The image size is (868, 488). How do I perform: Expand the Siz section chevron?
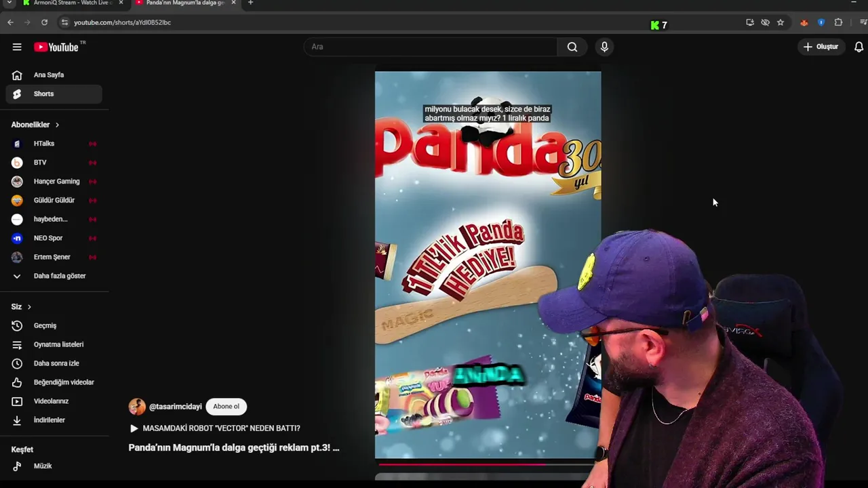pyautogui.click(x=29, y=307)
